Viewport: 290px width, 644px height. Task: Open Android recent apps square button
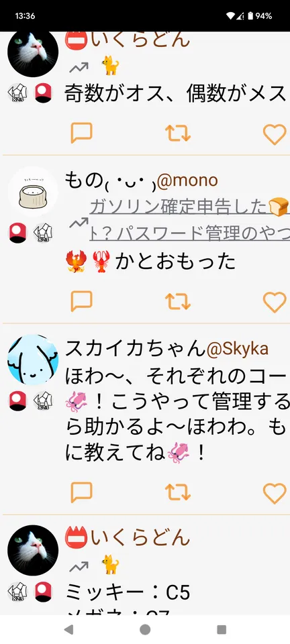click(222, 630)
